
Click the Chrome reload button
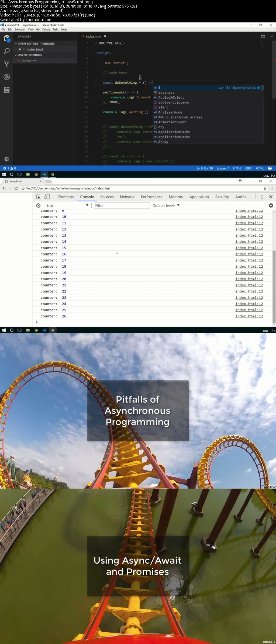tap(16, 188)
